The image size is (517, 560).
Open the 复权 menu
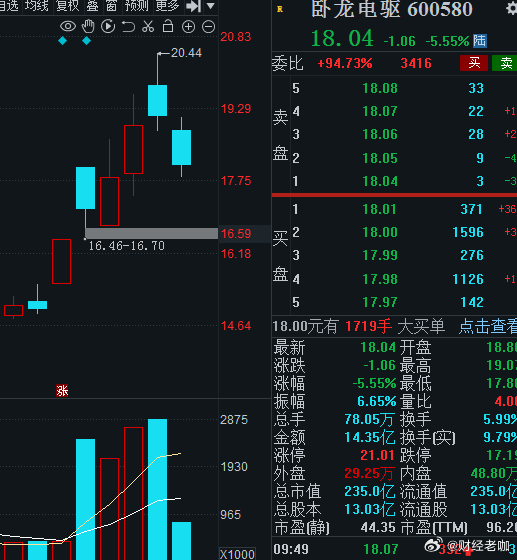(67, 6)
